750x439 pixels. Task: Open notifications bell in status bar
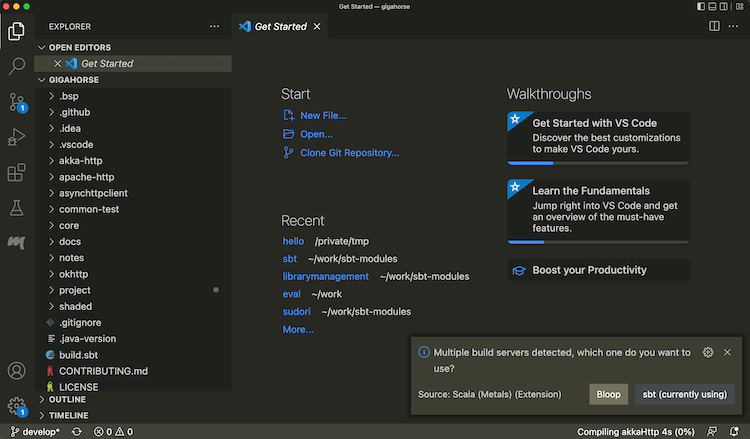[x=734, y=432]
